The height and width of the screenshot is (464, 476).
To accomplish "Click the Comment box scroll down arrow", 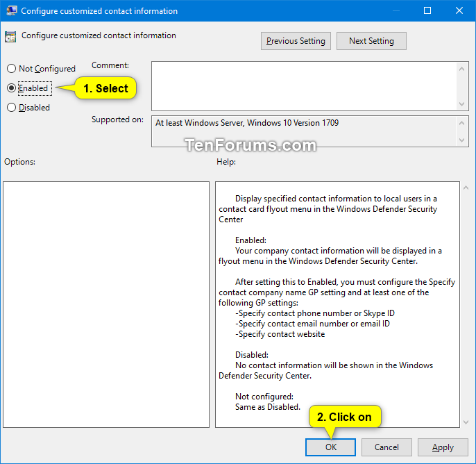I will (461, 104).
